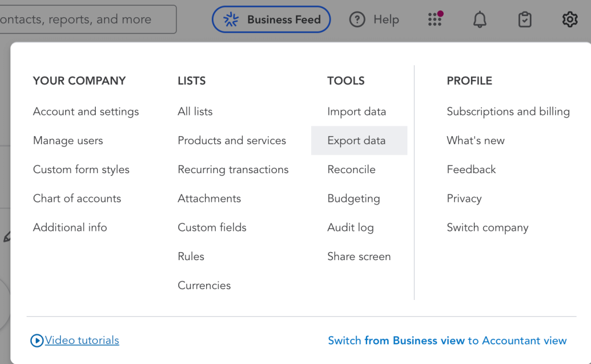
Task: Select Export data under Tools
Action: pyautogui.click(x=357, y=141)
